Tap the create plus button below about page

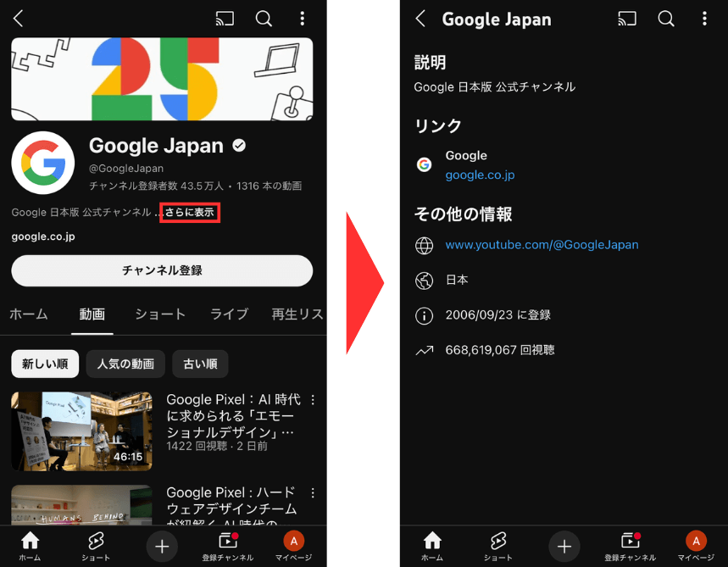564,547
